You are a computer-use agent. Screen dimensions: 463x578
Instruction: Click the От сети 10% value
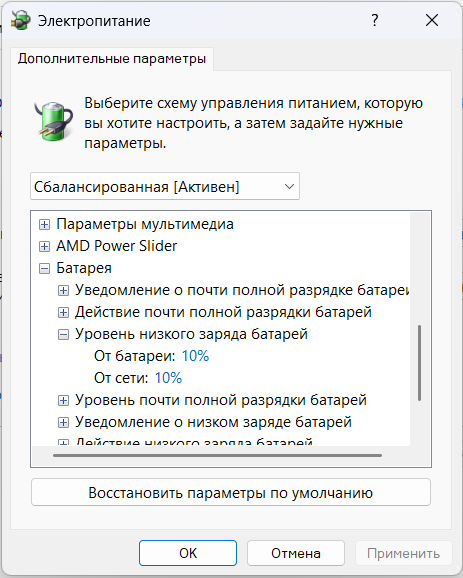pyautogui.click(x=168, y=378)
